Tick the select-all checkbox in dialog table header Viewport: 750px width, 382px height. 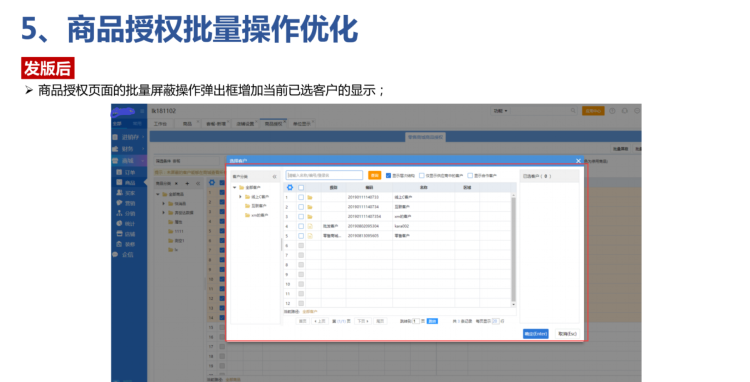point(301,187)
